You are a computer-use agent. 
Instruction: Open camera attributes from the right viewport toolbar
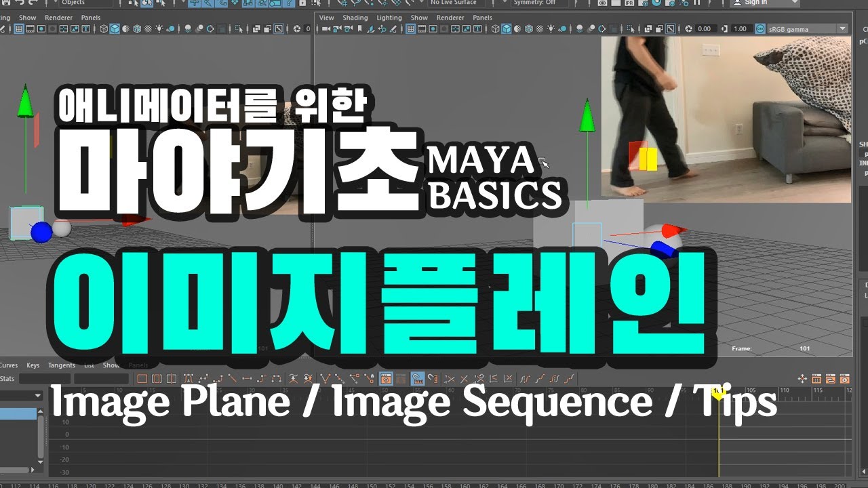click(348, 29)
